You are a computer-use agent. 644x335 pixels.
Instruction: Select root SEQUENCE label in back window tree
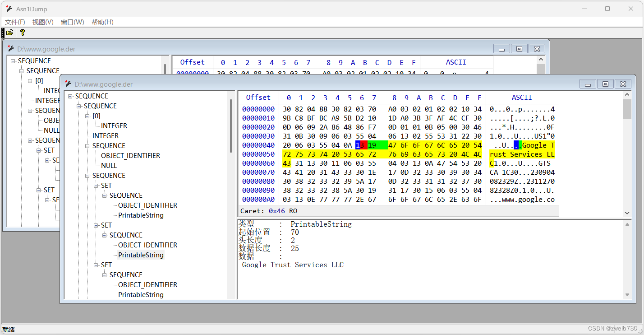[x=34, y=61]
